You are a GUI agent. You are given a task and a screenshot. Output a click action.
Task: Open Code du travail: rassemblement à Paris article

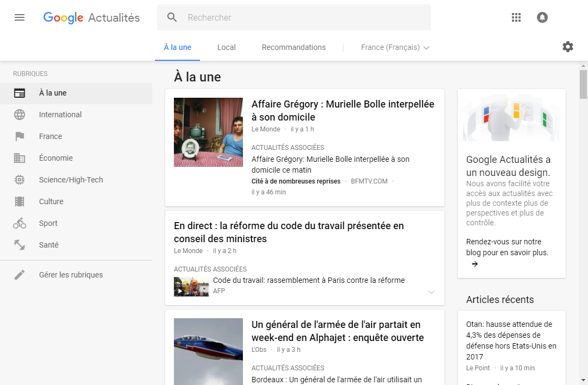(x=309, y=280)
